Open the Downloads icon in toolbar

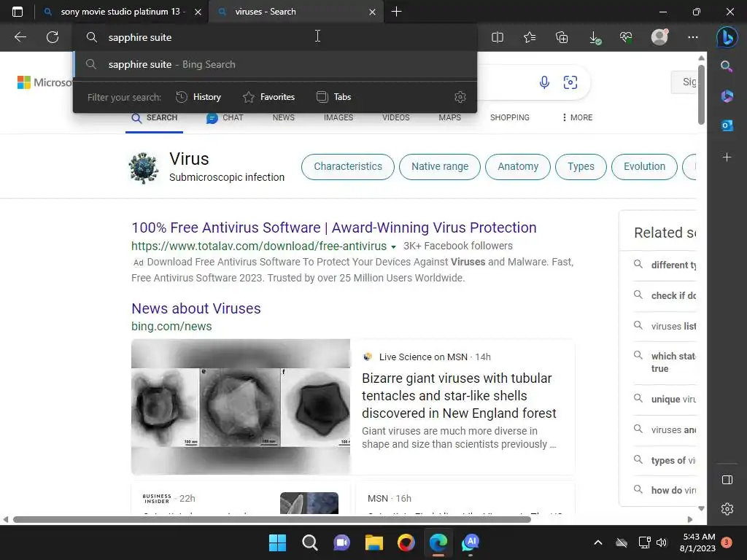tap(595, 38)
